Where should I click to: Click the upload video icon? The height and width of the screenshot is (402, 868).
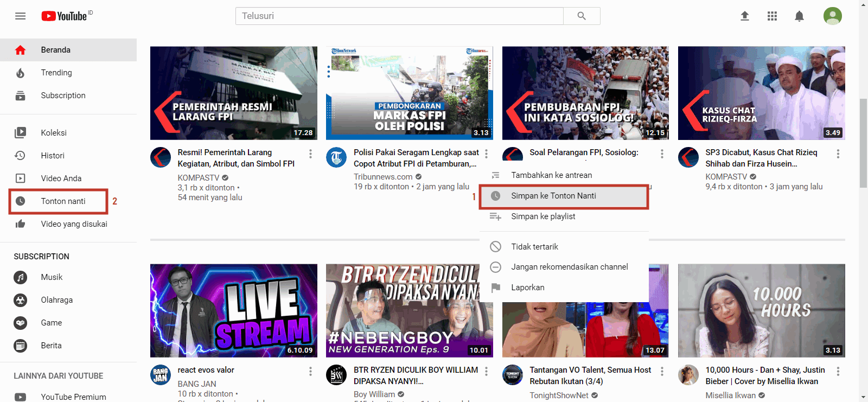[x=745, y=16]
